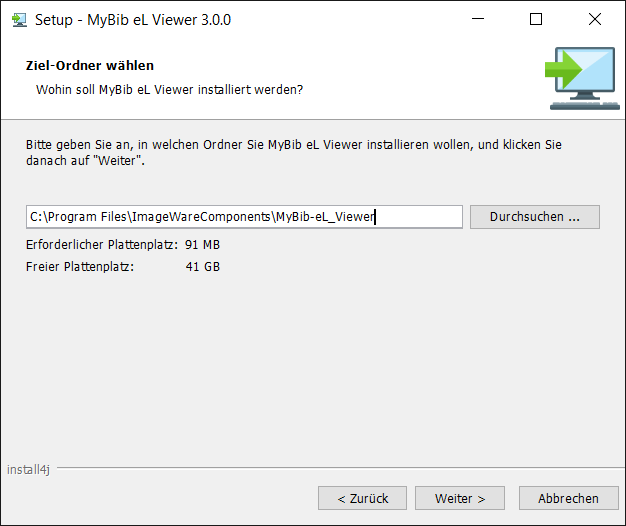Screen dimensions: 626x526
Task: Open folder browser via Durchsuchen ...
Action: click(x=535, y=217)
